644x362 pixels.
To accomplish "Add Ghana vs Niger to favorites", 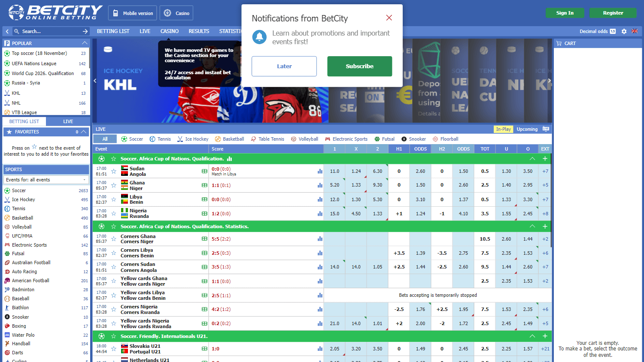I will (x=114, y=185).
